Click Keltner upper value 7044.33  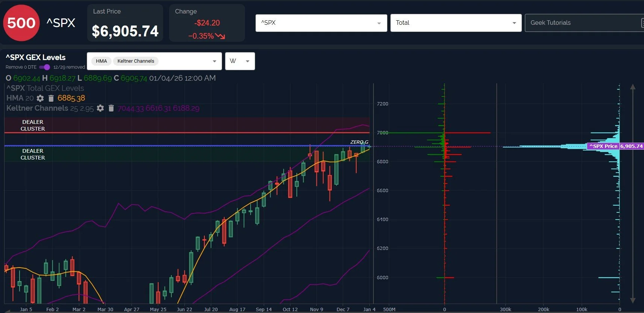coord(131,108)
